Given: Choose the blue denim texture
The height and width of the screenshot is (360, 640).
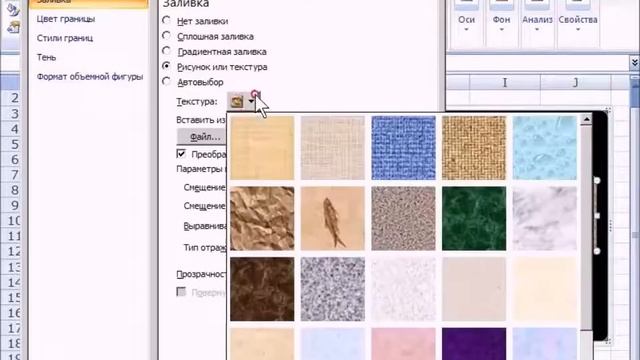Looking at the screenshot, I should pyautogui.click(x=403, y=148).
